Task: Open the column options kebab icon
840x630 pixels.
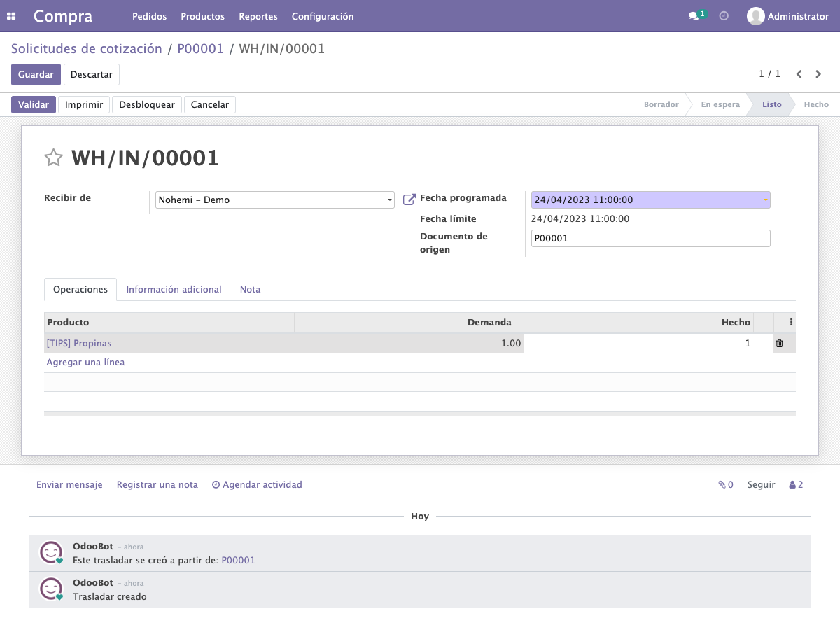Action: [x=791, y=322]
